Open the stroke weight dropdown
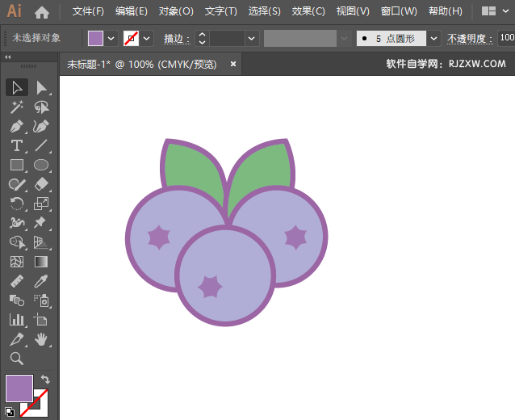Image resolution: width=515 pixels, height=420 pixels. (x=252, y=38)
